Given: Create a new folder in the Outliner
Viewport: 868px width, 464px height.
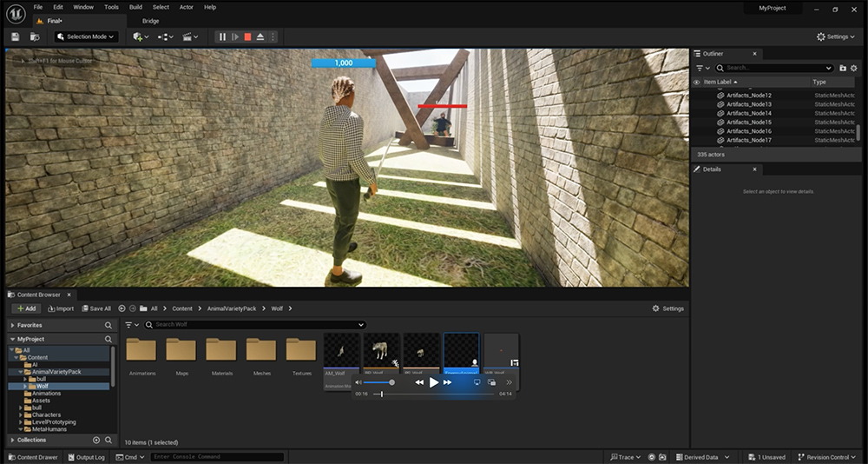Looking at the screenshot, I should pyautogui.click(x=843, y=68).
